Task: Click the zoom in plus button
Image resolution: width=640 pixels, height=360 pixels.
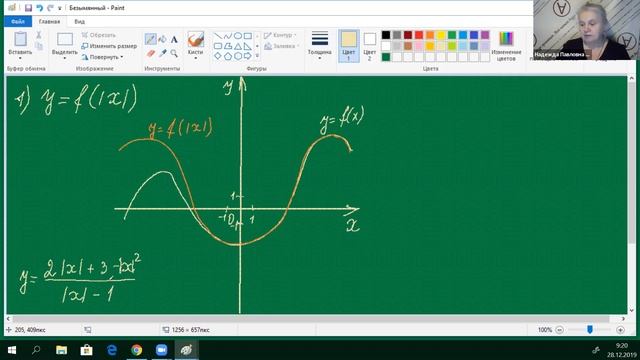Action: coord(620,330)
